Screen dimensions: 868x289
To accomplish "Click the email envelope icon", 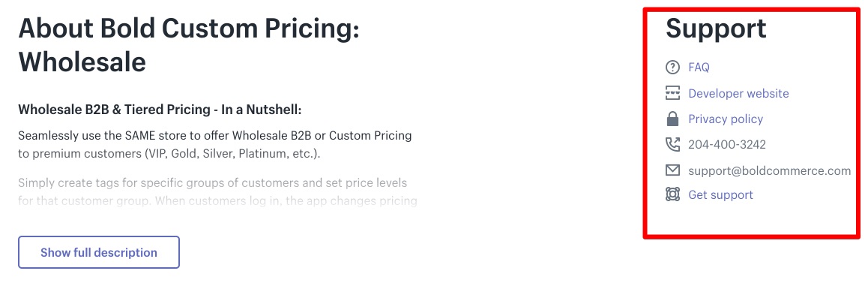I will point(672,170).
